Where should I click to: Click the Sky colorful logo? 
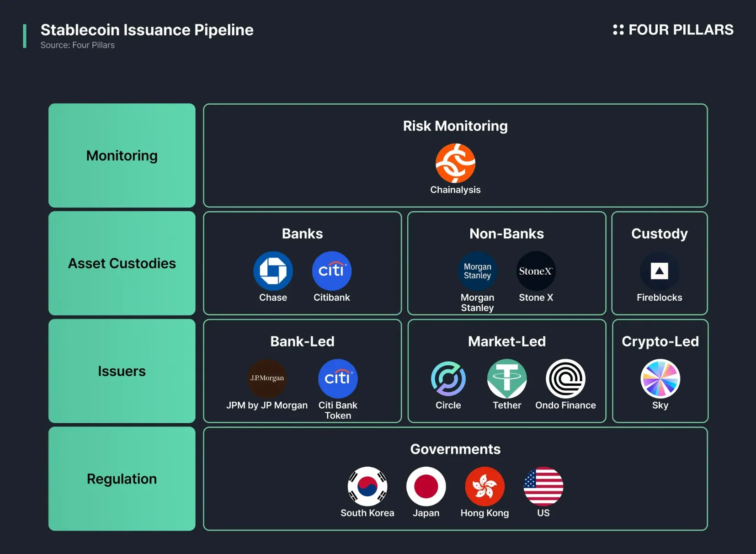(x=660, y=378)
